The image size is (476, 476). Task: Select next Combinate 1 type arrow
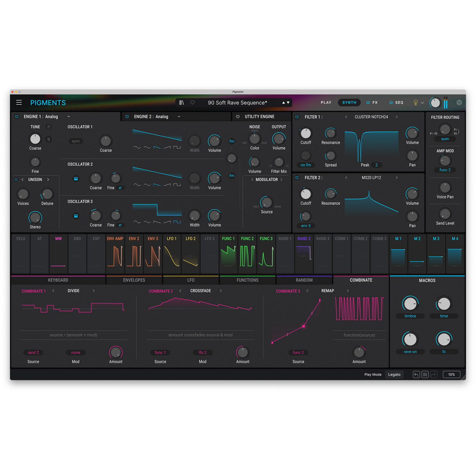pos(93,291)
